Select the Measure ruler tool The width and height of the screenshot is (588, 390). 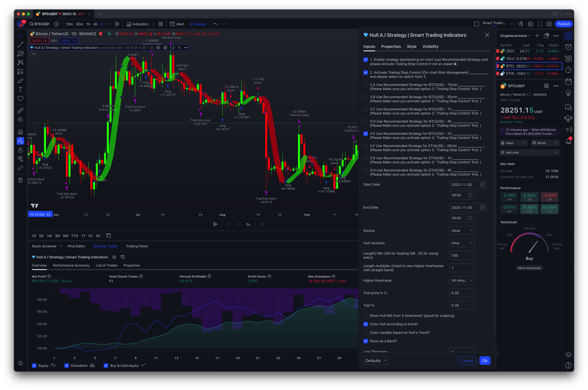tap(20, 111)
